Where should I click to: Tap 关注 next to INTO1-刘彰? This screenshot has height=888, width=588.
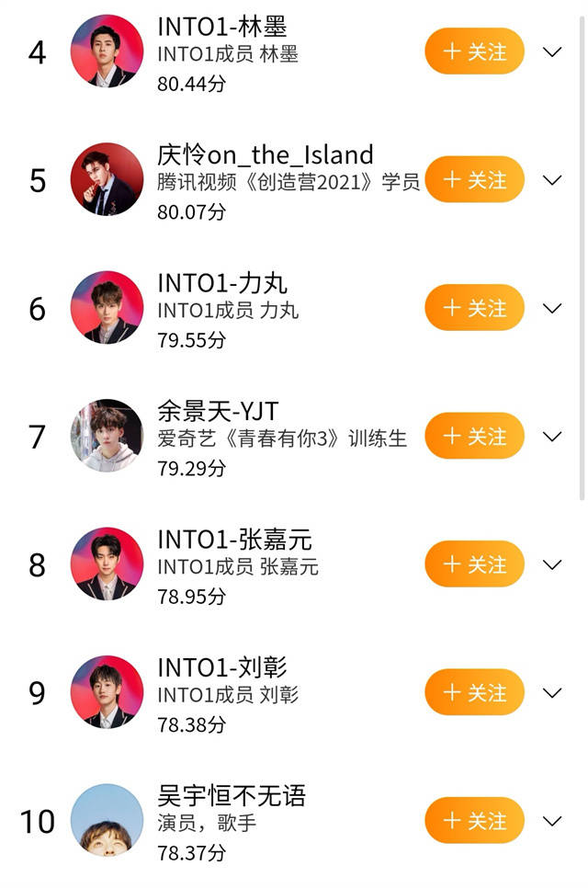coord(474,692)
